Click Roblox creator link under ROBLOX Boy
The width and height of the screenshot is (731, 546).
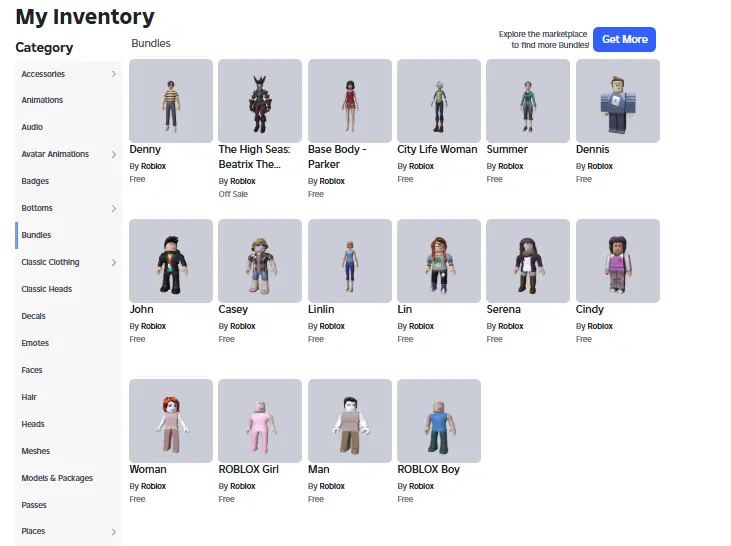coord(421,486)
